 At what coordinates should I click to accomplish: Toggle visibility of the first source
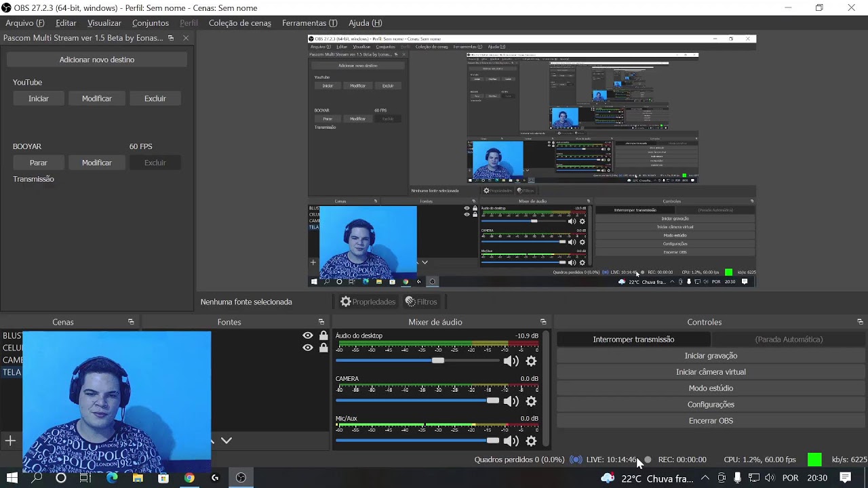click(x=308, y=335)
